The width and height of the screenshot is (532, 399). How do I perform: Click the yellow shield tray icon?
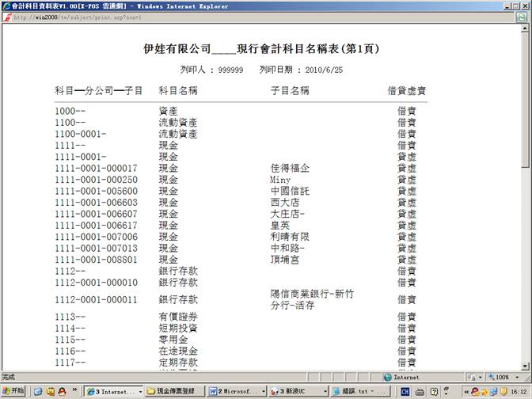(503, 391)
